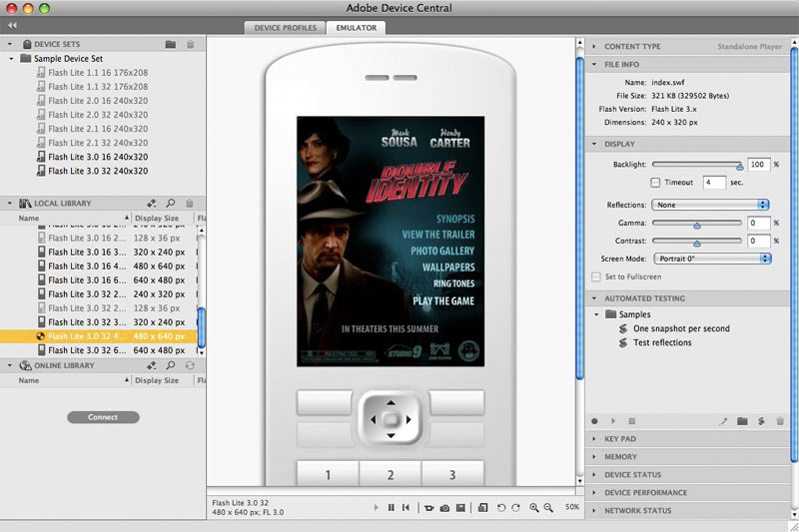Open the Reflections dropdown
This screenshot has width=799, height=532.
coord(709,205)
